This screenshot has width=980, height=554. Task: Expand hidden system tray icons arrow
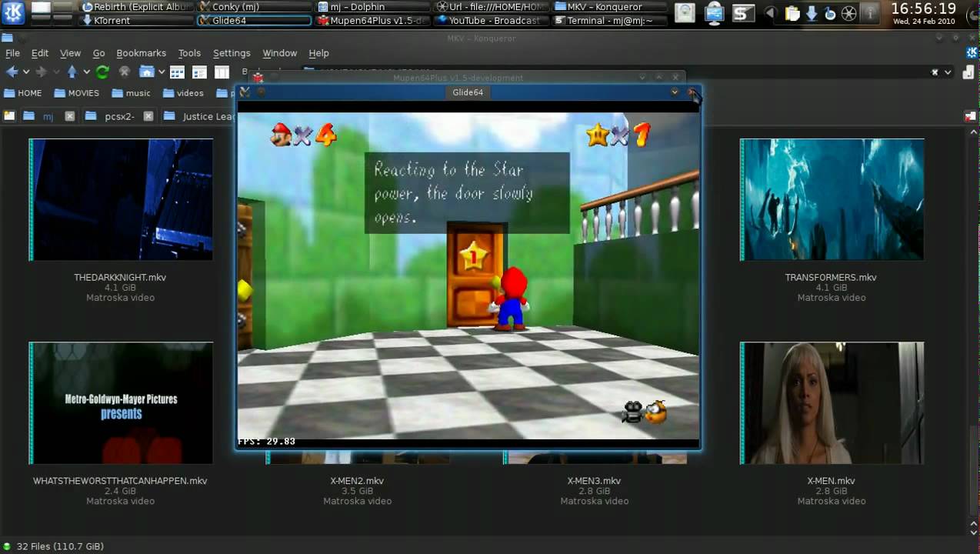[772, 13]
